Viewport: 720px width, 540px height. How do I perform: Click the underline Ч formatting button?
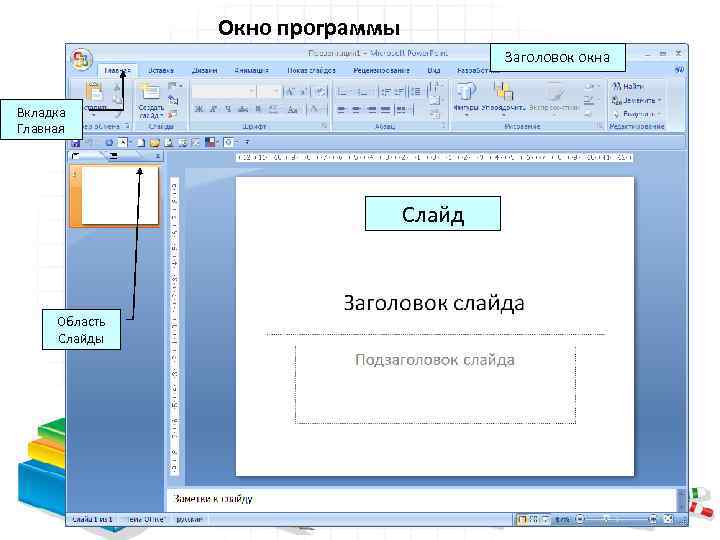point(228,109)
